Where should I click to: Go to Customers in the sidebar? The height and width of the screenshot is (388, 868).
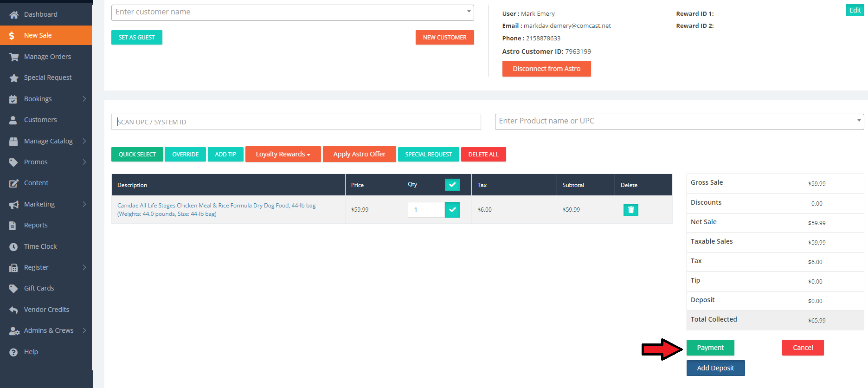click(40, 120)
